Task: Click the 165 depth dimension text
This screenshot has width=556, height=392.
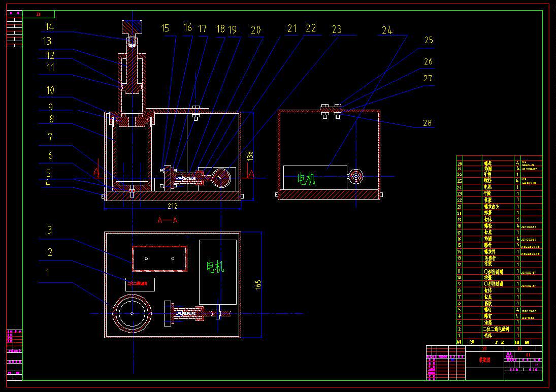Action: pyautogui.click(x=258, y=284)
